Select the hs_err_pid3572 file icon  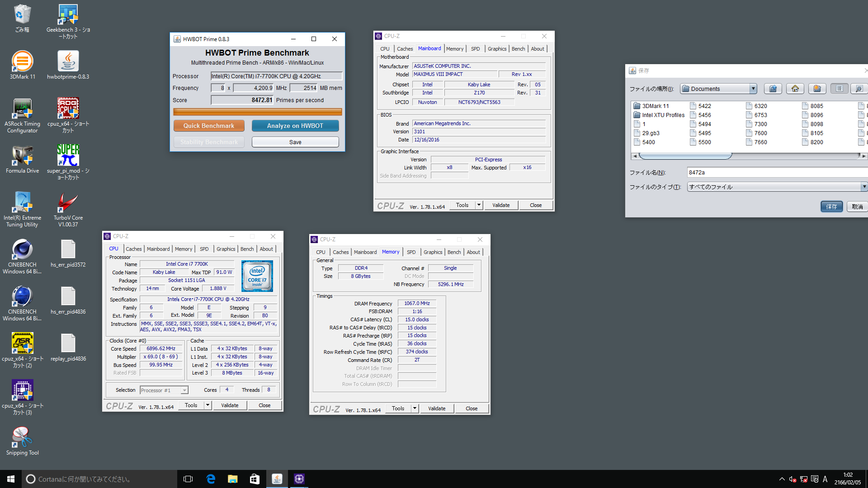(68, 253)
